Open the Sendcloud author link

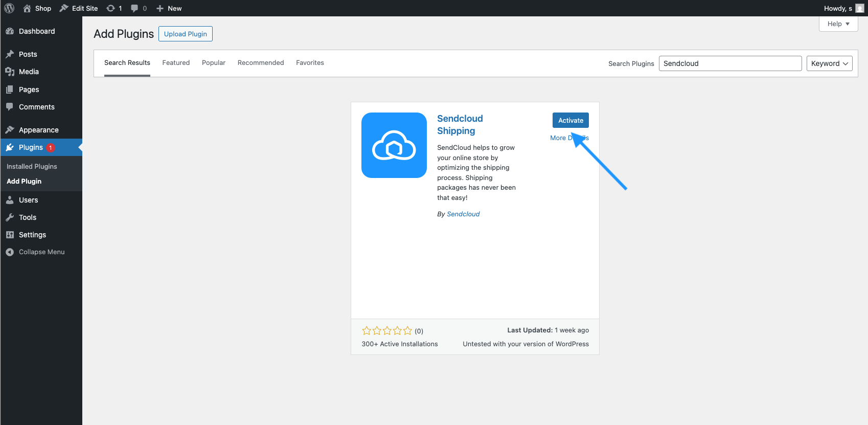click(x=463, y=214)
